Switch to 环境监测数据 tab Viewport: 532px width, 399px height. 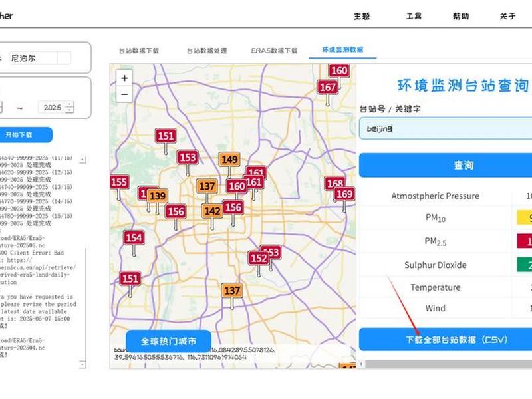pos(342,50)
